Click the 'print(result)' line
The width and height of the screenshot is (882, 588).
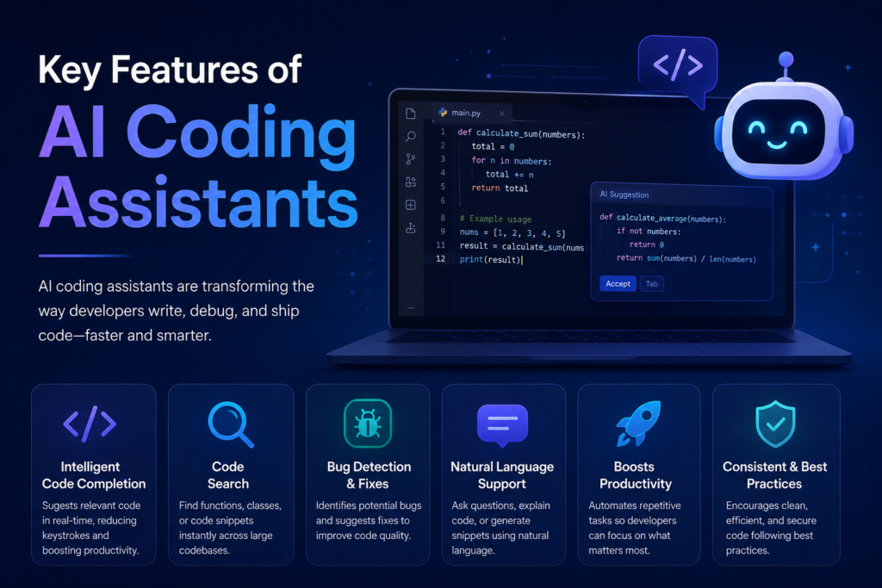[490, 259]
